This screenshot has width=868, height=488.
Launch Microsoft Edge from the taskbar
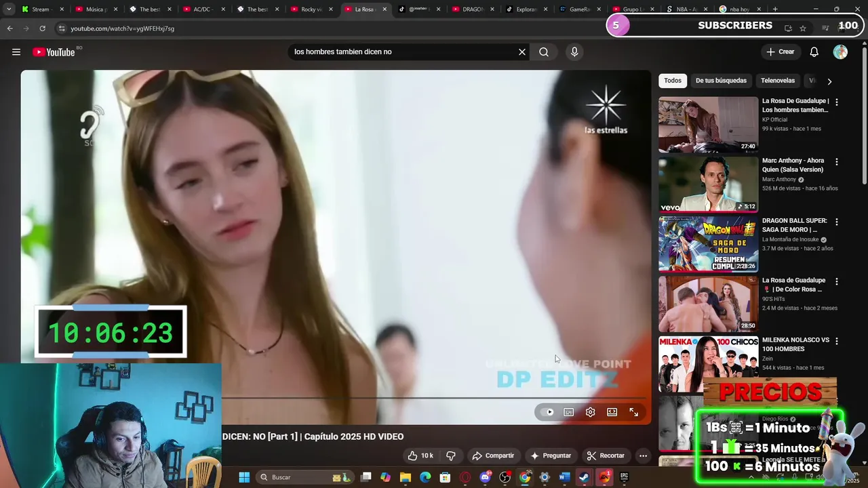[425, 477]
